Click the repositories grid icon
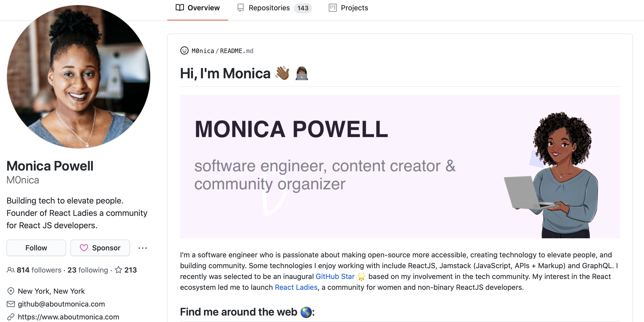Screen dimensions: 644x322 tap(240, 8)
